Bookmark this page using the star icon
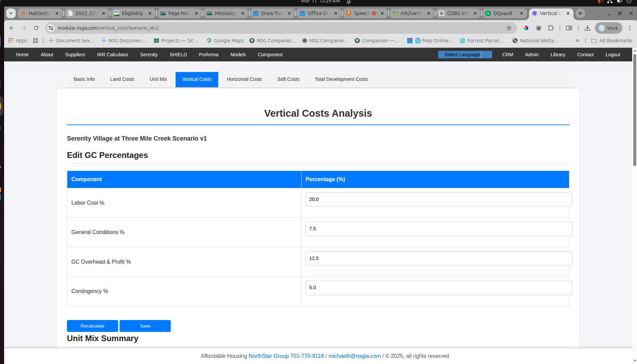The width and height of the screenshot is (637, 364). 509,28
